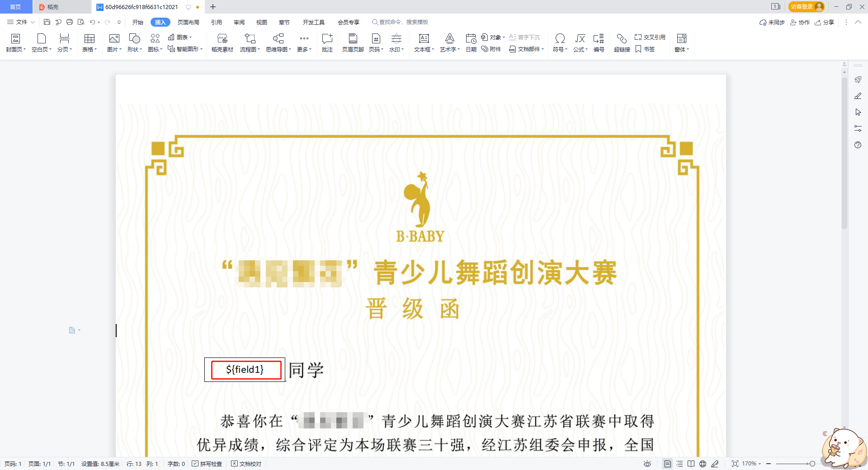Click the zoom out minus button
This screenshot has width=868, height=470.
click(769, 464)
